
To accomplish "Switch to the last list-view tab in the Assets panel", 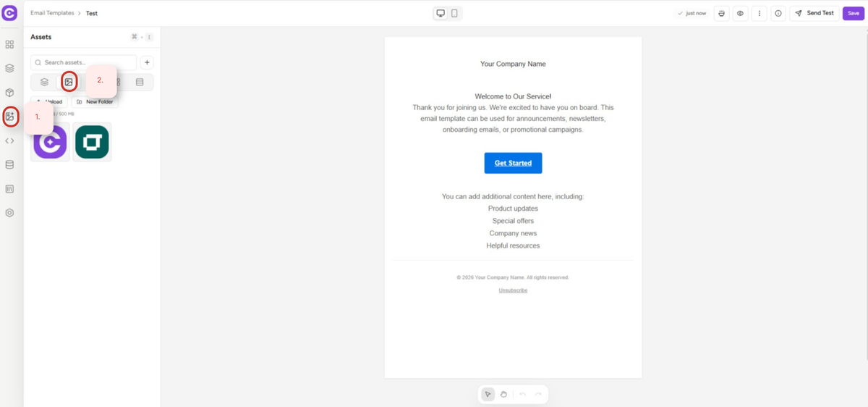I will (140, 82).
